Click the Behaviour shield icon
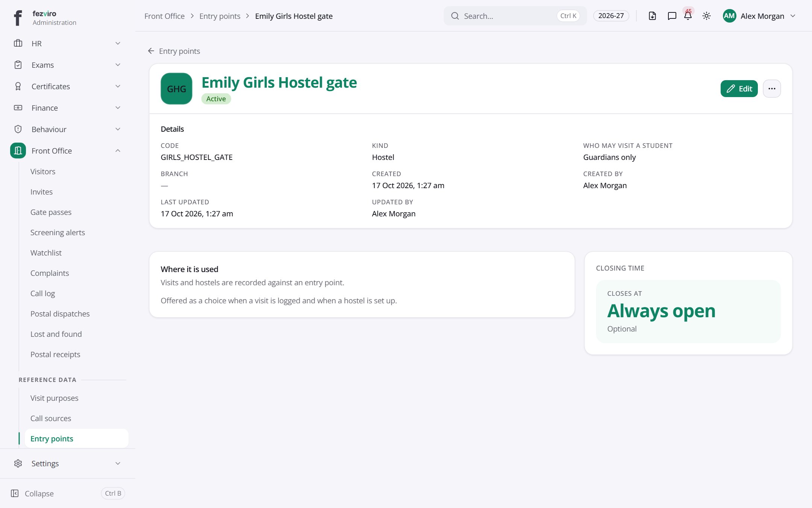 tap(18, 129)
